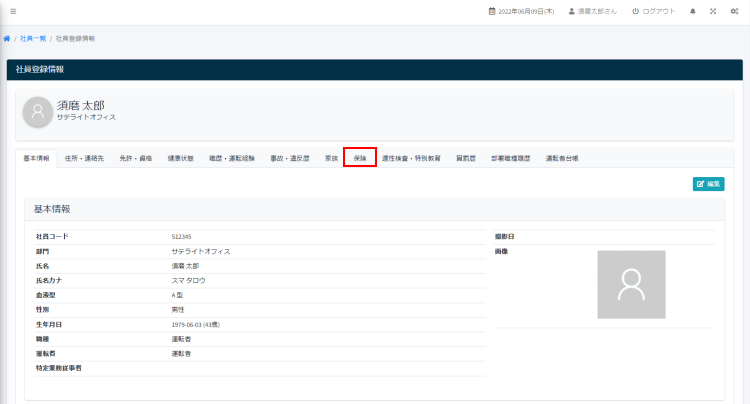Open the notifications bell
750x404 pixels.
tap(693, 11)
